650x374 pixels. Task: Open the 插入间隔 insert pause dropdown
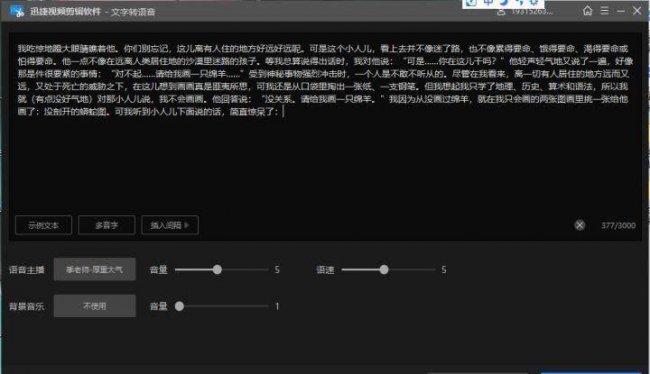(x=170, y=225)
